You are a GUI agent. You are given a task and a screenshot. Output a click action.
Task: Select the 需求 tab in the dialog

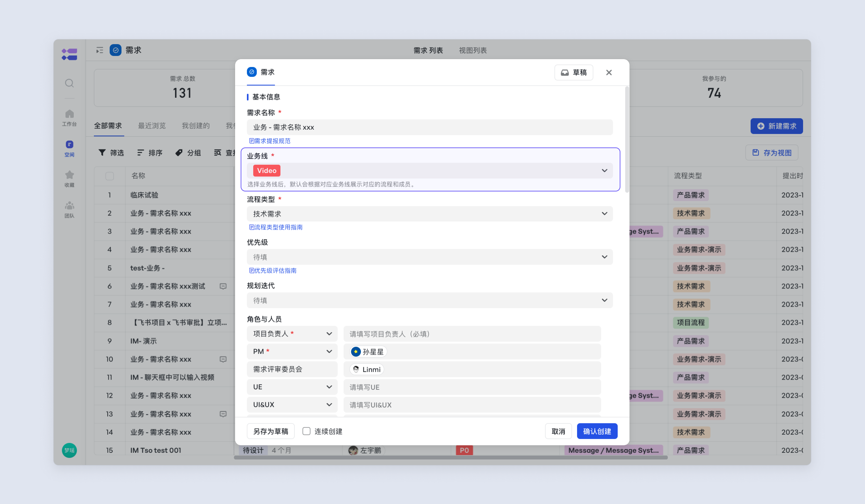261,72
